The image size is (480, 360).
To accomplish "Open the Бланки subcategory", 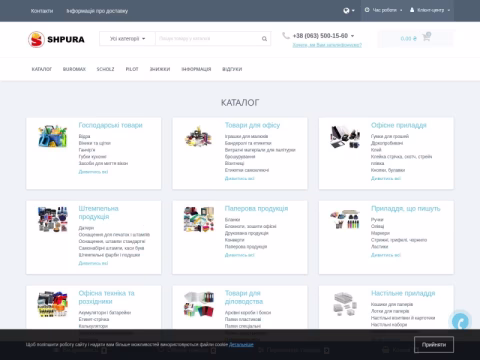I will pyautogui.click(x=232, y=220).
